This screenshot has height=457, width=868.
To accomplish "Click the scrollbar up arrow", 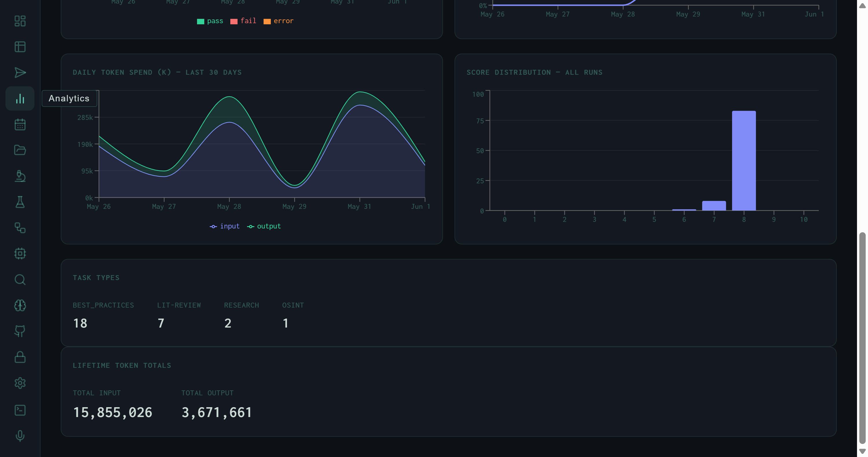I will coord(862,6).
